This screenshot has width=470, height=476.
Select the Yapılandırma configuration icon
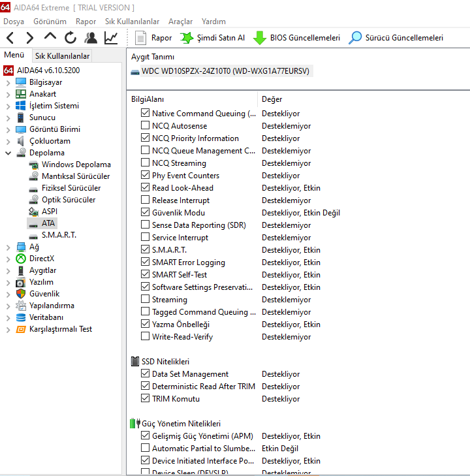[21, 306]
